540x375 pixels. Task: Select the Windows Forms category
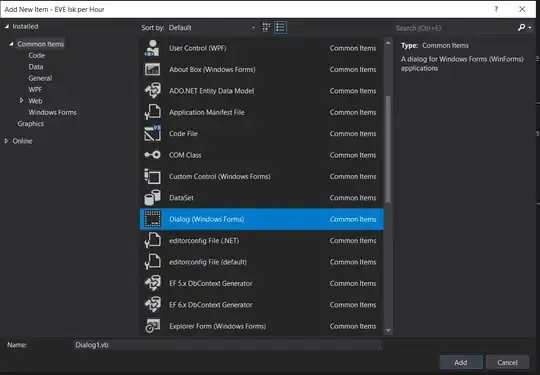point(52,112)
